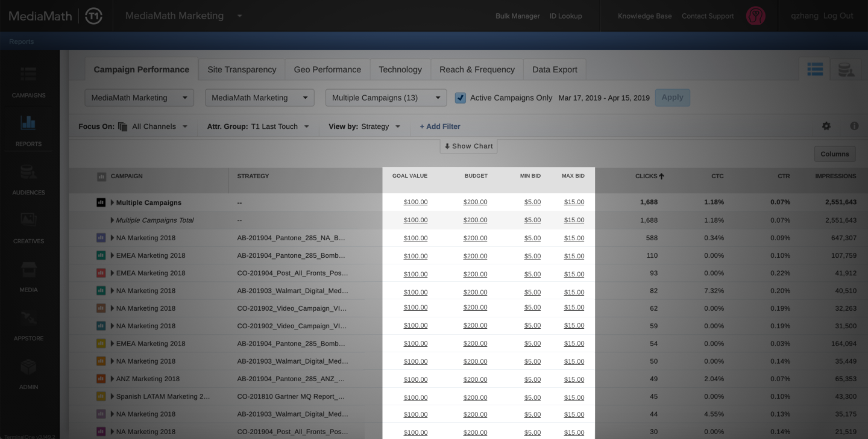Click date range Mar 17, 2019 - Apr 15, 2019
The image size is (868, 439).
coord(604,98)
